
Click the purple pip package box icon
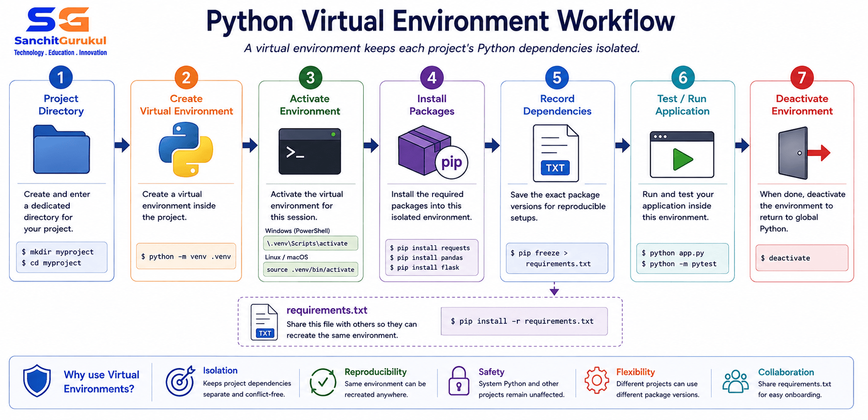pyautogui.click(x=433, y=152)
